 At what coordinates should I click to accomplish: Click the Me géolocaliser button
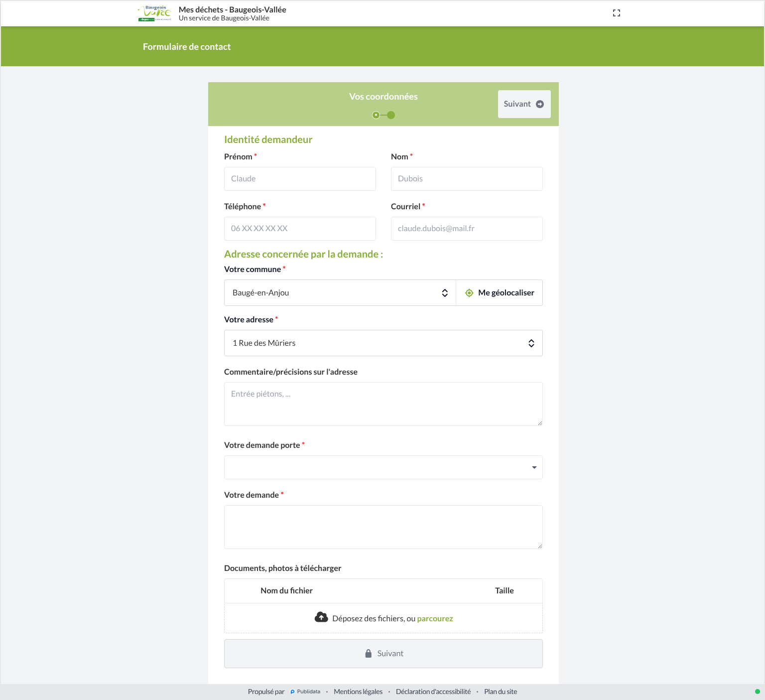(x=500, y=293)
